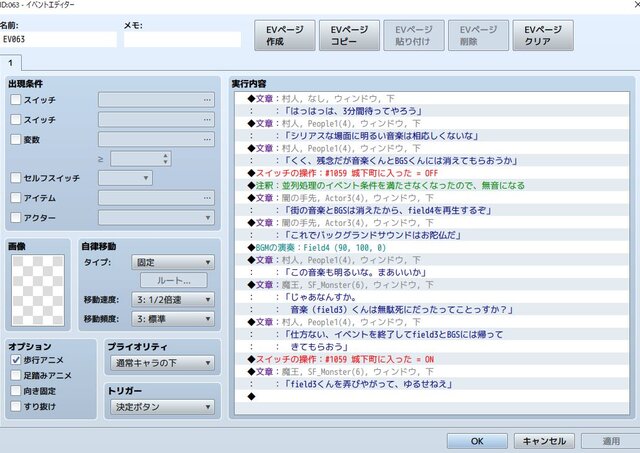Open the プライオリティ dropdown

click(162, 363)
